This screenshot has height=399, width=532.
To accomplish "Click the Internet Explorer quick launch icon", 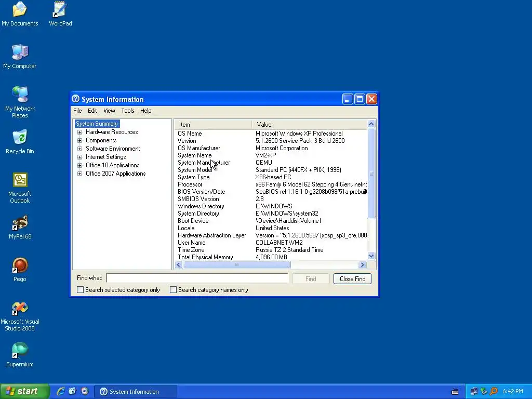I will [61, 391].
